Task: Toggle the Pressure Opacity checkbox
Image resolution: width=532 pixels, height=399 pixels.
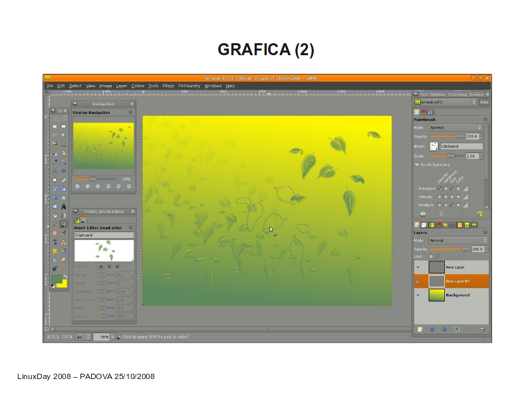Action: (x=440, y=188)
